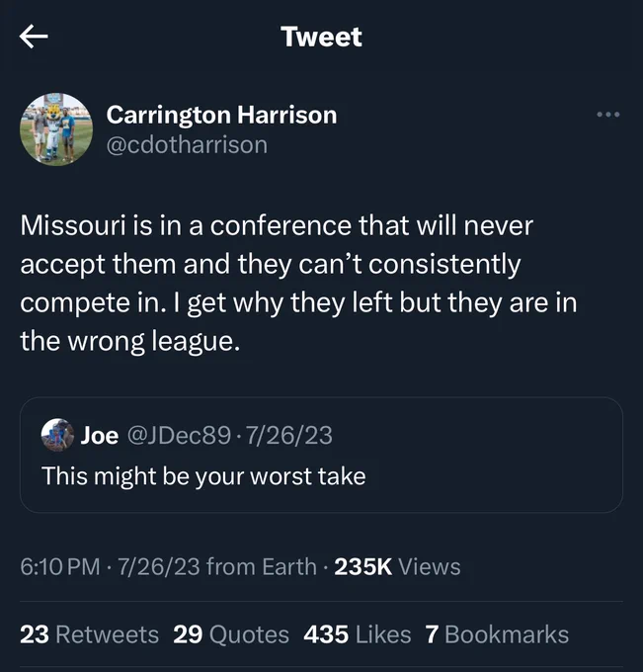Select the Tweet header title
643x672 pixels.
[x=321, y=37]
